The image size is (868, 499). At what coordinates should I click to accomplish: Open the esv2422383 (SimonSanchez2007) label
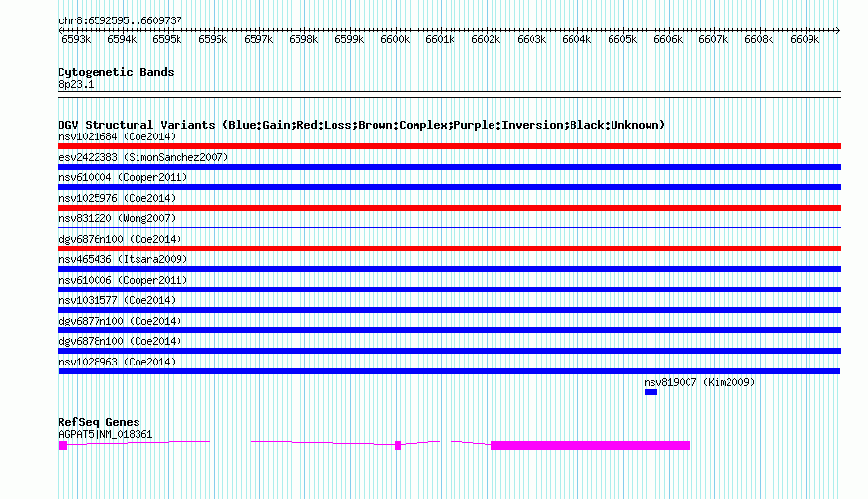point(143,157)
